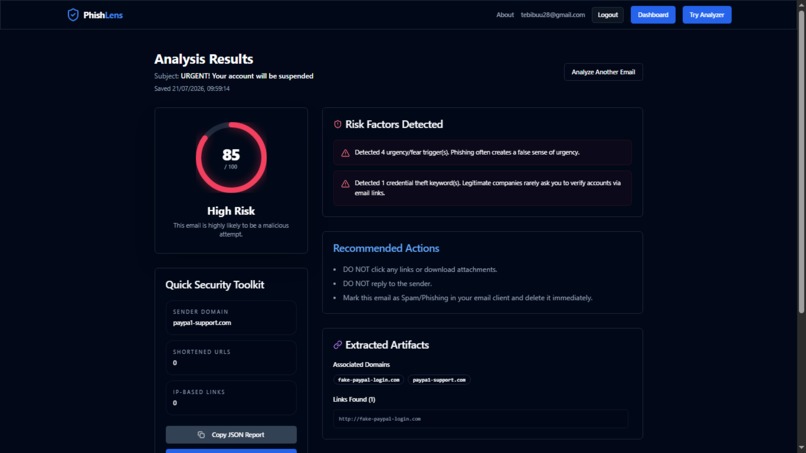Select the fake-paypal-login.com domain chip

click(x=369, y=380)
